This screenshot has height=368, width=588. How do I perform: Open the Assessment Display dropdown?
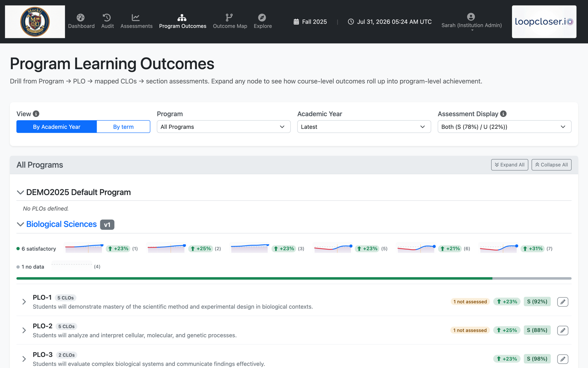pyautogui.click(x=504, y=127)
